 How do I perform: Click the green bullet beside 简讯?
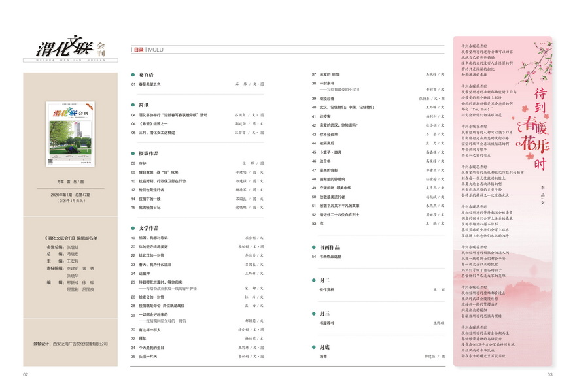pyautogui.click(x=133, y=105)
